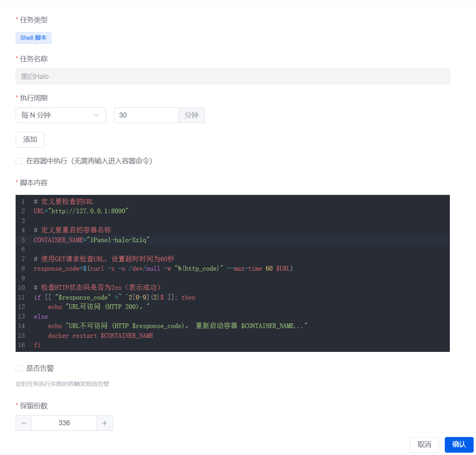Click line number 8 in editor gutter
Image resolution: width=476 pixels, height=455 pixels.
[23, 269]
